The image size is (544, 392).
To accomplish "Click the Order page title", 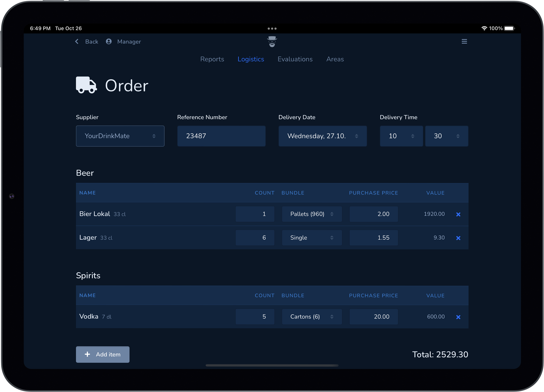I will (x=127, y=86).
